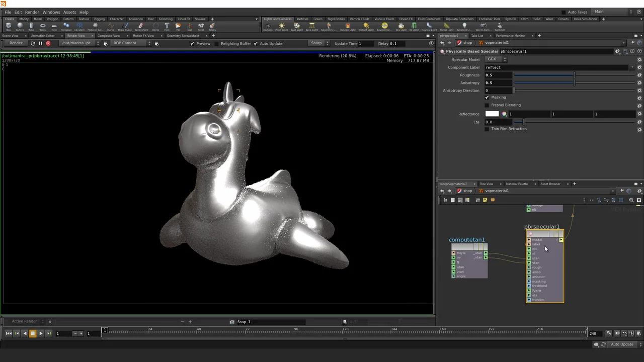The height and width of the screenshot is (362, 644).
Task: Add a Point Light from shelf
Action: 281,27
